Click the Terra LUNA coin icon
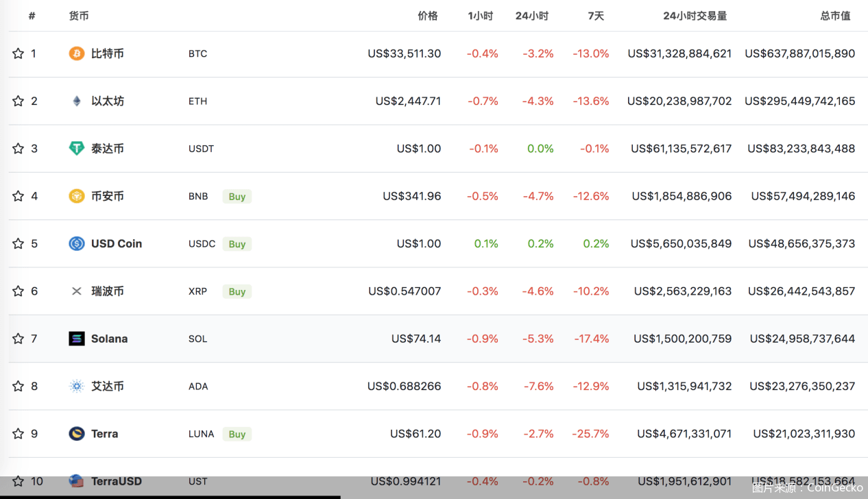Screen dimensions: 868x499 (77, 434)
